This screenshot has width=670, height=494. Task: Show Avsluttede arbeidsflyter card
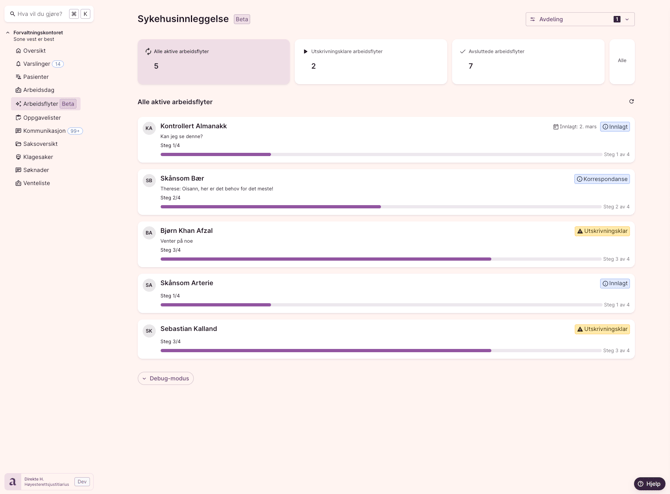(x=528, y=61)
